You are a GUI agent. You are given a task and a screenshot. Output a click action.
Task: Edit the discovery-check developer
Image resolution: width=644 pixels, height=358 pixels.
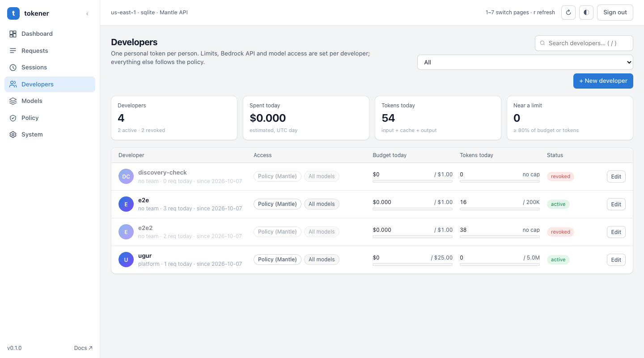click(616, 177)
